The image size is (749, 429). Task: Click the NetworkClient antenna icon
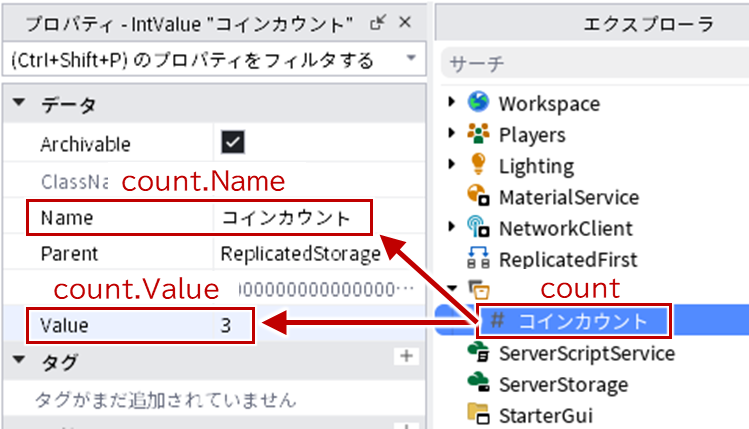(478, 227)
